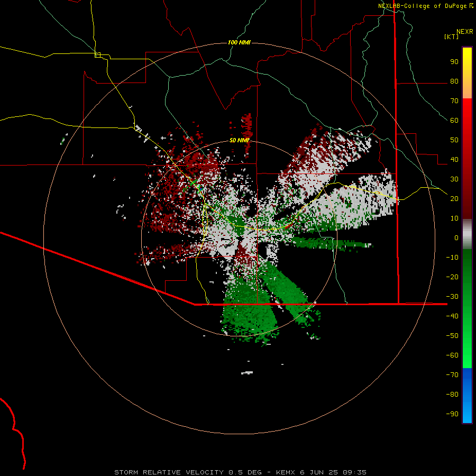Click the 40 value on velocity scale
The image size is (476, 476).
click(x=454, y=160)
